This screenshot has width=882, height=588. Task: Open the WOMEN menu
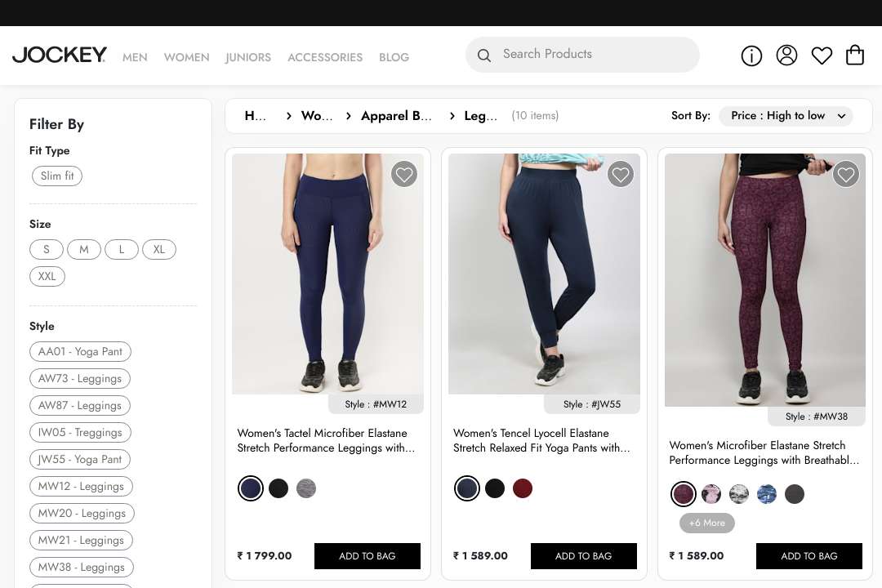pos(186,57)
